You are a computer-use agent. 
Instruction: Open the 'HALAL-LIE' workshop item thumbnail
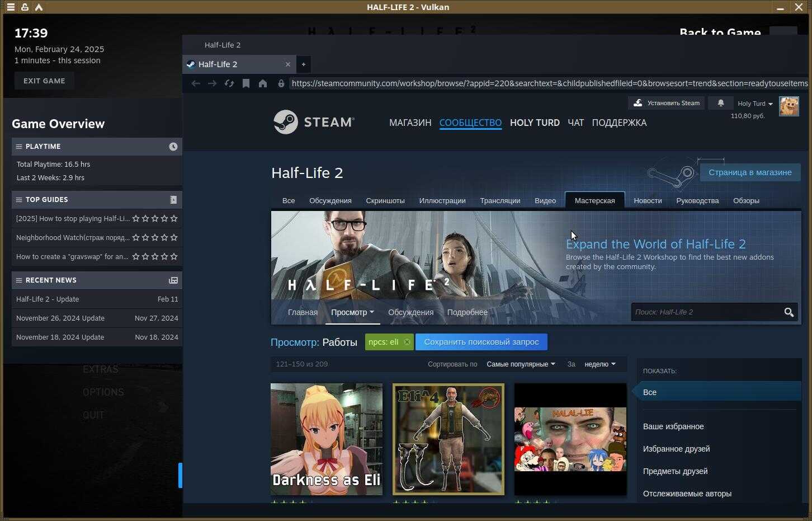[570, 439]
